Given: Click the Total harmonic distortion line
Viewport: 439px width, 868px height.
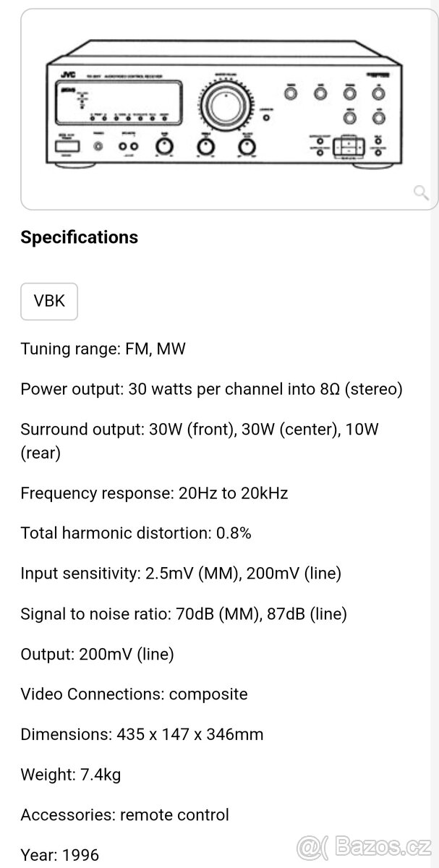Looking at the screenshot, I should pyautogui.click(x=136, y=533).
